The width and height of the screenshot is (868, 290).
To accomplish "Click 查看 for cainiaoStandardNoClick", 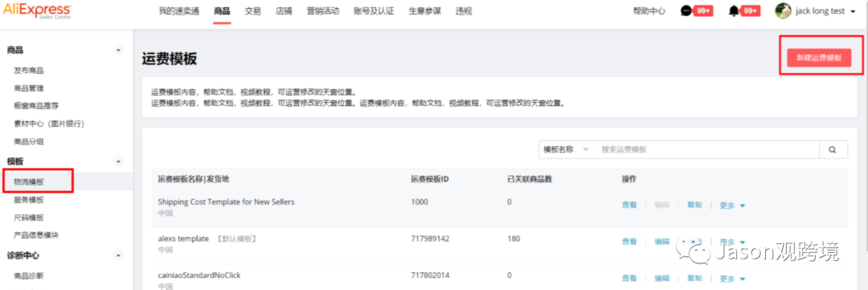I will (629, 278).
